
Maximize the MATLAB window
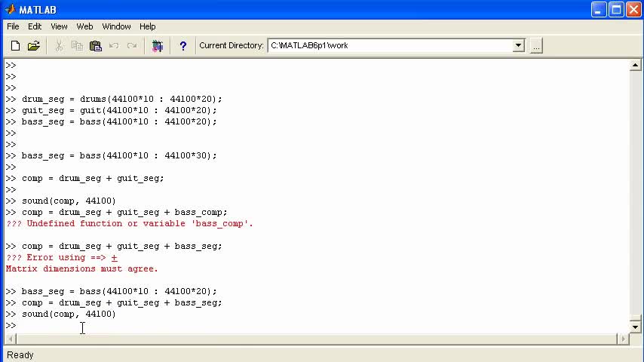point(617,10)
